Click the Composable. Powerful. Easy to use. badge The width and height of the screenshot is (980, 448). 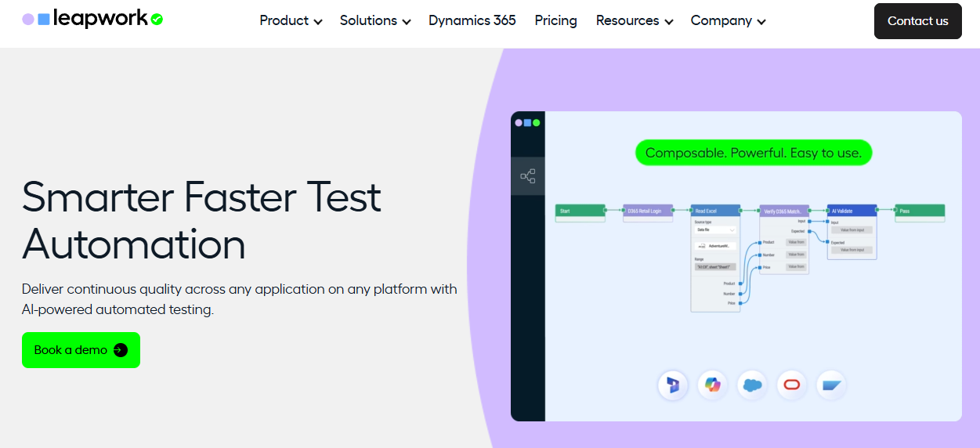coord(754,153)
